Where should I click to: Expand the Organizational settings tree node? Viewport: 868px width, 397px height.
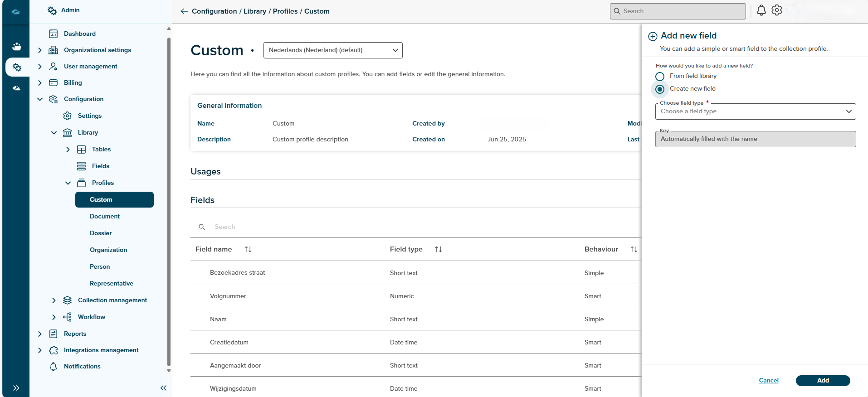pyautogui.click(x=40, y=50)
